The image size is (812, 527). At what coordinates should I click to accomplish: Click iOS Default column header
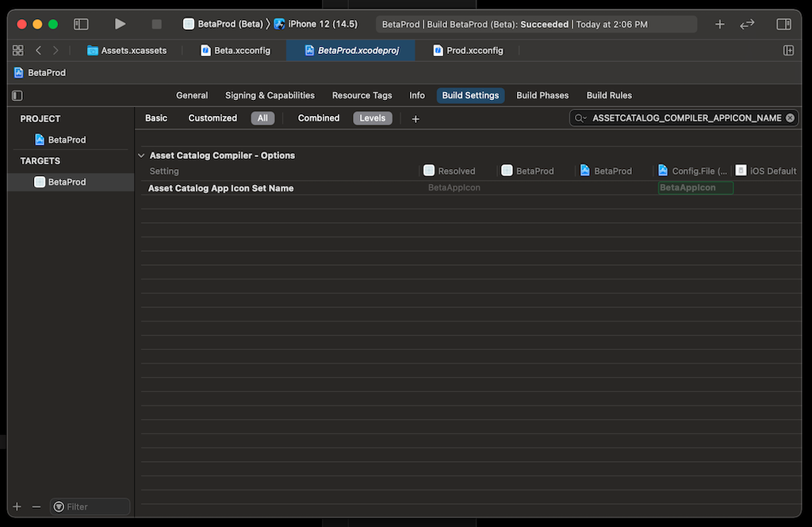pos(766,171)
